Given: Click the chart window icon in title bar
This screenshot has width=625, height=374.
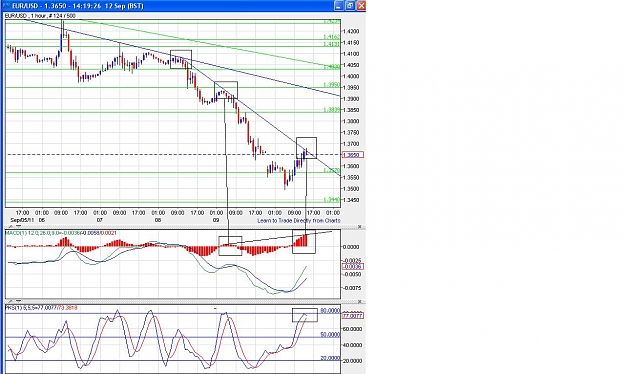Looking at the screenshot, I should [x=7, y=6].
